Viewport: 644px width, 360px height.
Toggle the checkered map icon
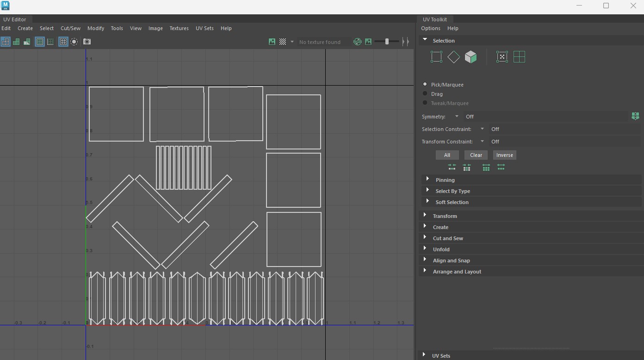pos(283,42)
